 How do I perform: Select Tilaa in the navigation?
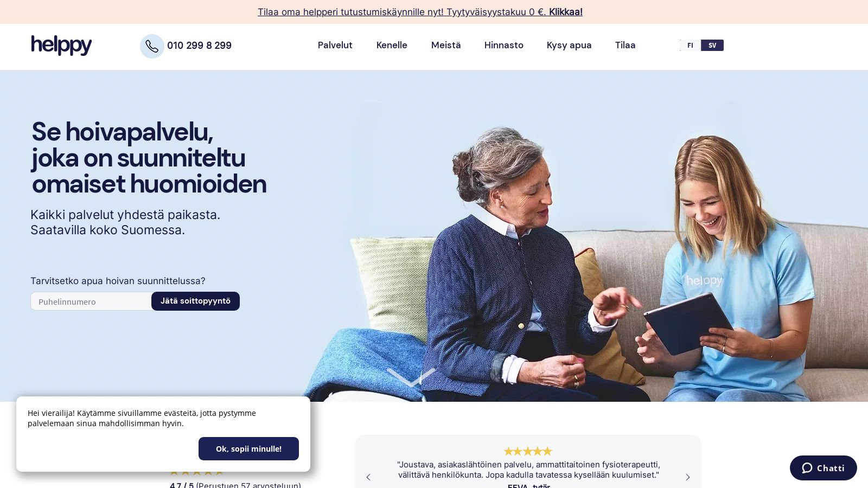[625, 46]
